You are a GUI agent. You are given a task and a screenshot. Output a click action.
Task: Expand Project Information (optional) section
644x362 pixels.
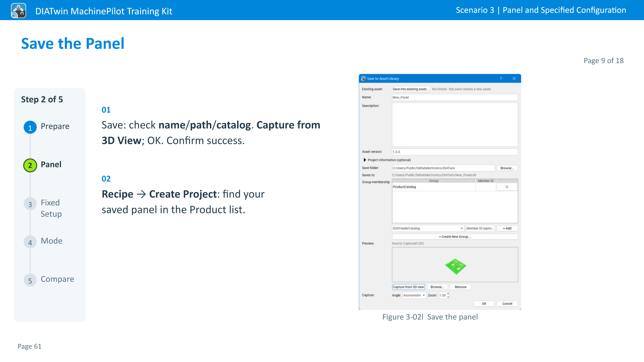click(365, 160)
